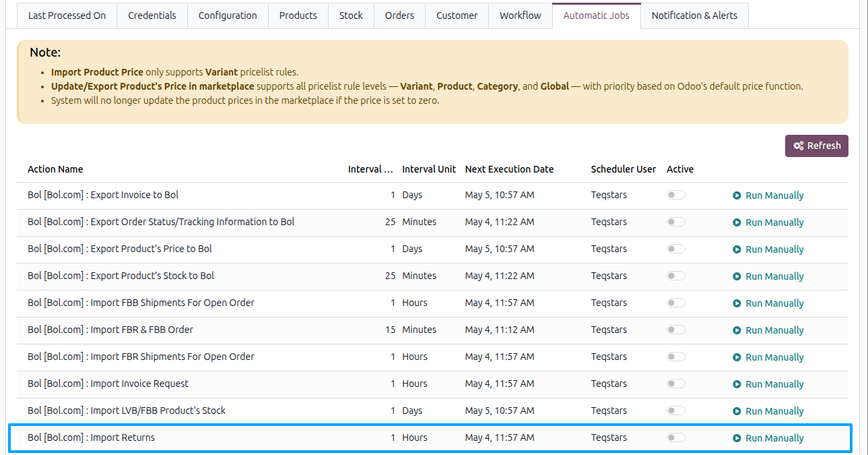868x455 pixels.
Task: Enable Active for Import Returns job
Action: [x=676, y=437]
